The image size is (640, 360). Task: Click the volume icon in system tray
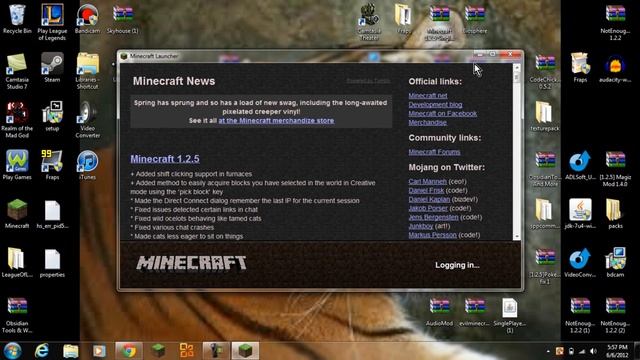click(593, 351)
